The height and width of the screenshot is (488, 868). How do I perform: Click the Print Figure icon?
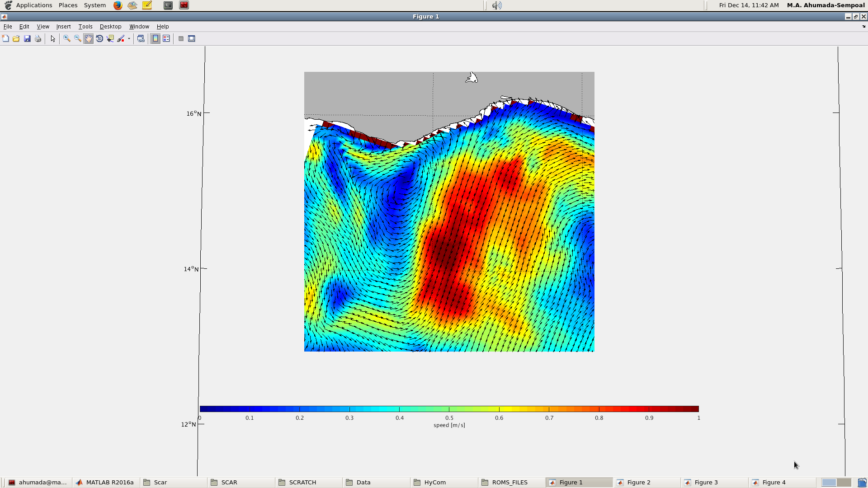point(38,39)
